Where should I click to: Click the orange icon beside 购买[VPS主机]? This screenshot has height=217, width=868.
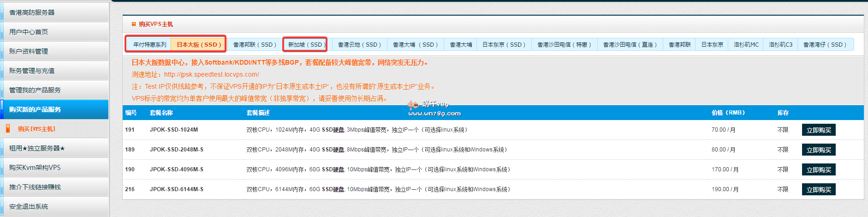coord(8,129)
